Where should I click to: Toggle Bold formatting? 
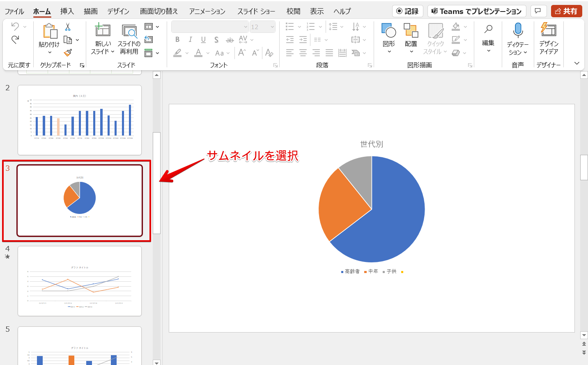coord(177,40)
